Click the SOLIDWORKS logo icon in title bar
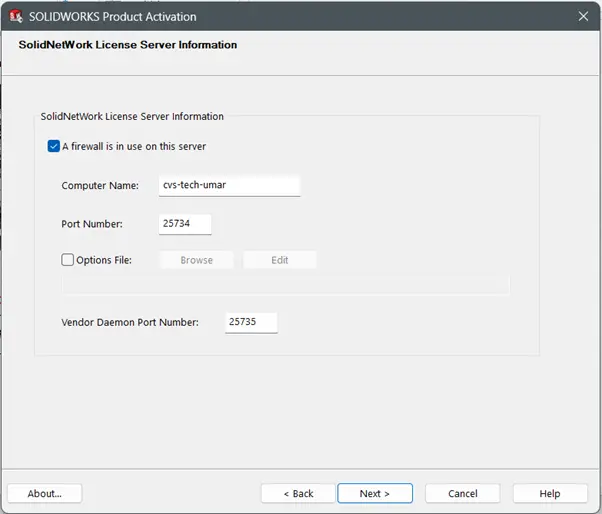This screenshot has height=514, width=602. point(16,17)
